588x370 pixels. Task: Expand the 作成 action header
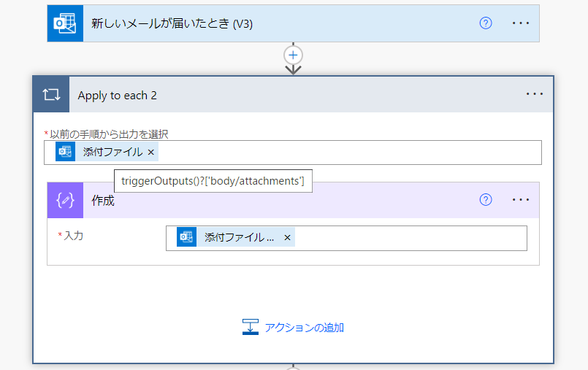point(293,201)
